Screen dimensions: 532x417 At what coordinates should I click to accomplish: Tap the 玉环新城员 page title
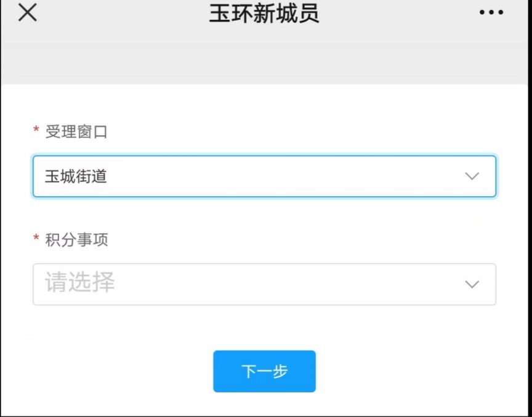click(x=264, y=13)
